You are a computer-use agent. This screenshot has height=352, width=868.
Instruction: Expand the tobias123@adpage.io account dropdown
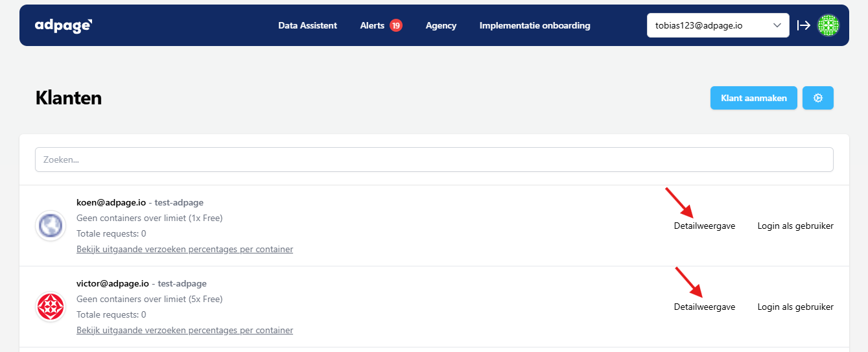(x=718, y=25)
